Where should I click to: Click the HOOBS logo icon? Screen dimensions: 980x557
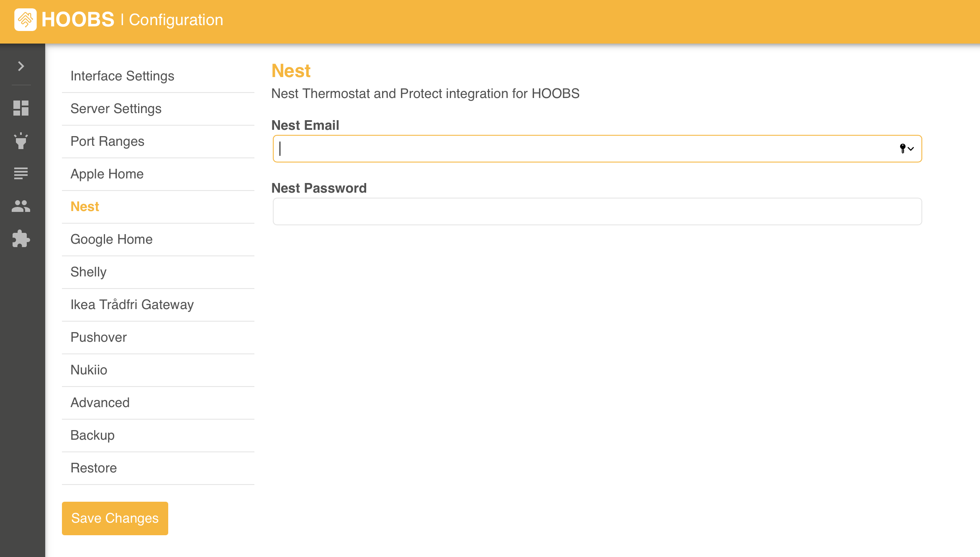[25, 19]
